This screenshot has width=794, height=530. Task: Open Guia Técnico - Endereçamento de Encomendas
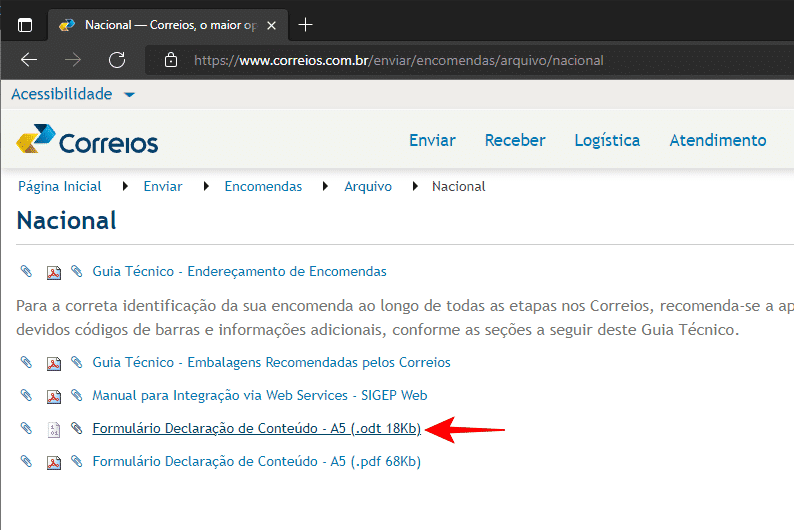click(x=239, y=271)
